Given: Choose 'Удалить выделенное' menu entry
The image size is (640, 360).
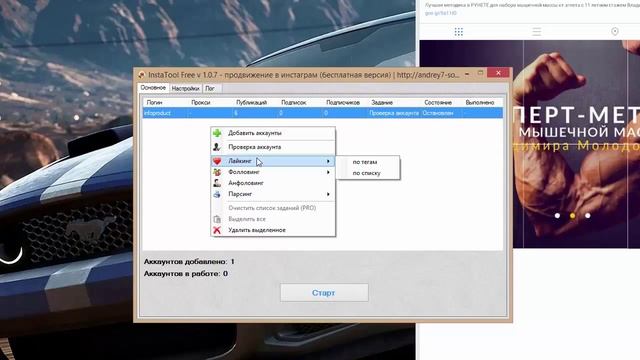Looking at the screenshot, I should [x=273, y=230].
